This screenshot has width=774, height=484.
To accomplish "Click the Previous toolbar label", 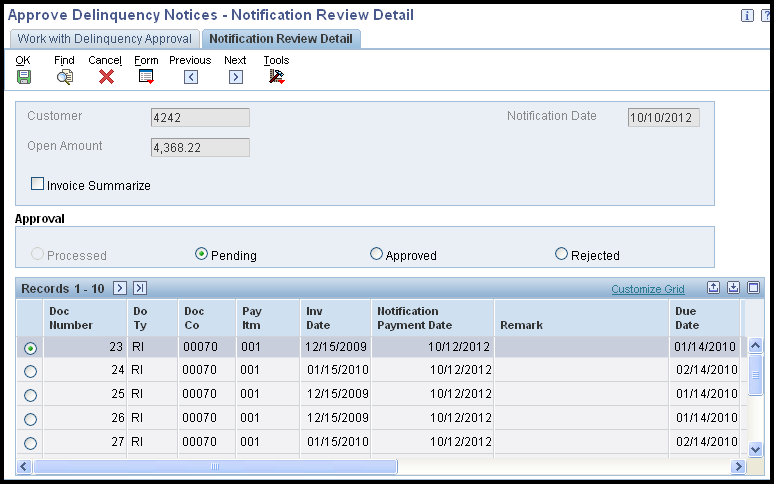I will click(x=190, y=60).
